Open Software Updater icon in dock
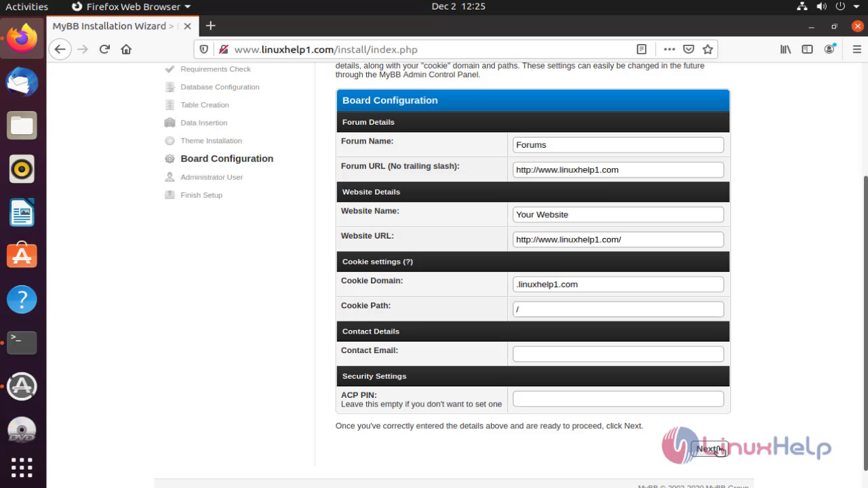868x488 pixels. click(x=22, y=386)
